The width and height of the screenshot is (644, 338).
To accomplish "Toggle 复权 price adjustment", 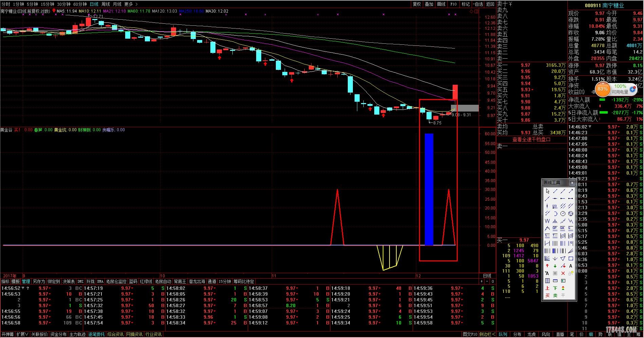I will [417, 4].
